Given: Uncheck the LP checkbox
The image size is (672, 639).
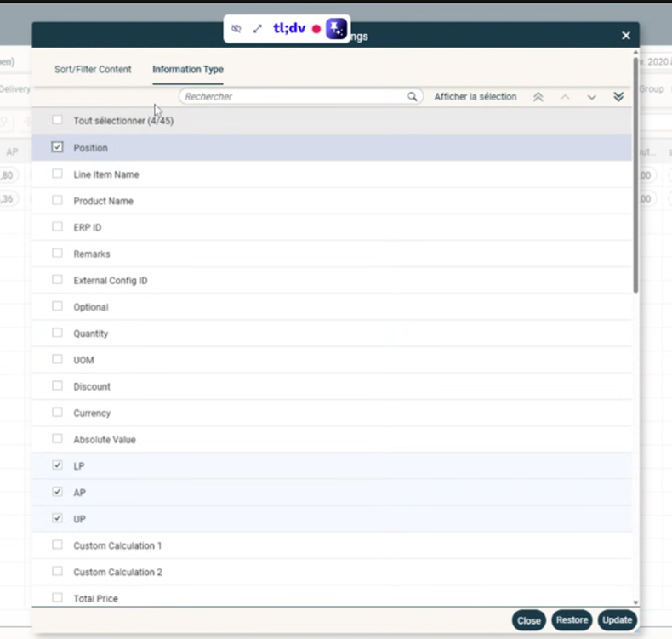Looking at the screenshot, I should pyautogui.click(x=58, y=465).
